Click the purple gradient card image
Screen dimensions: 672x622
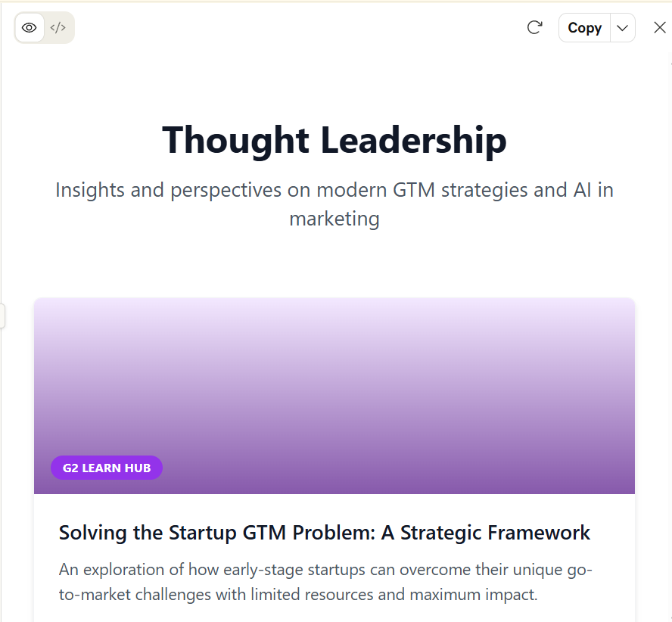(x=334, y=396)
